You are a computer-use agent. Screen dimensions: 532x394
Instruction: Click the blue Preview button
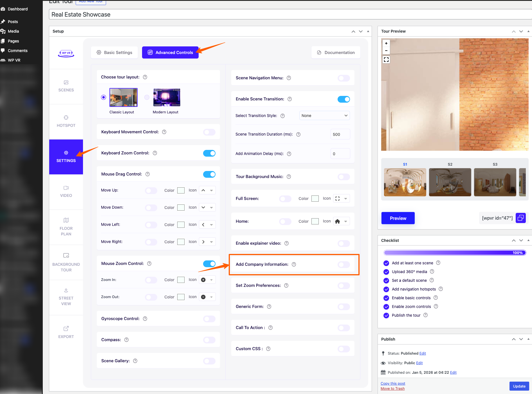pos(398,218)
